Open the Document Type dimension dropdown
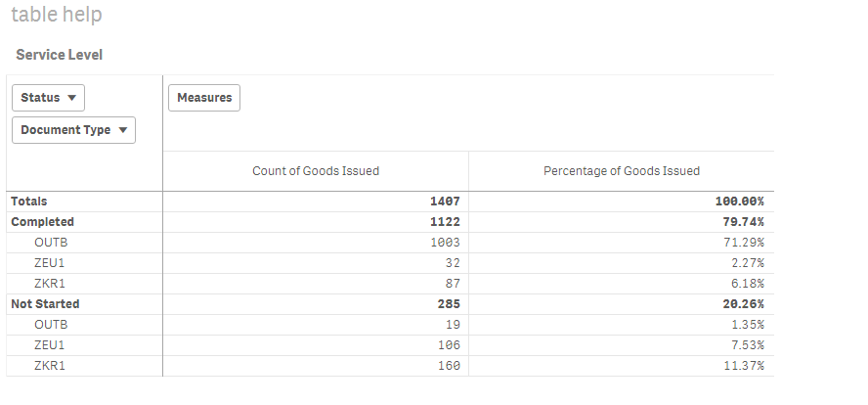This screenshot has width=868, height=405. click(x=73, y=130)
